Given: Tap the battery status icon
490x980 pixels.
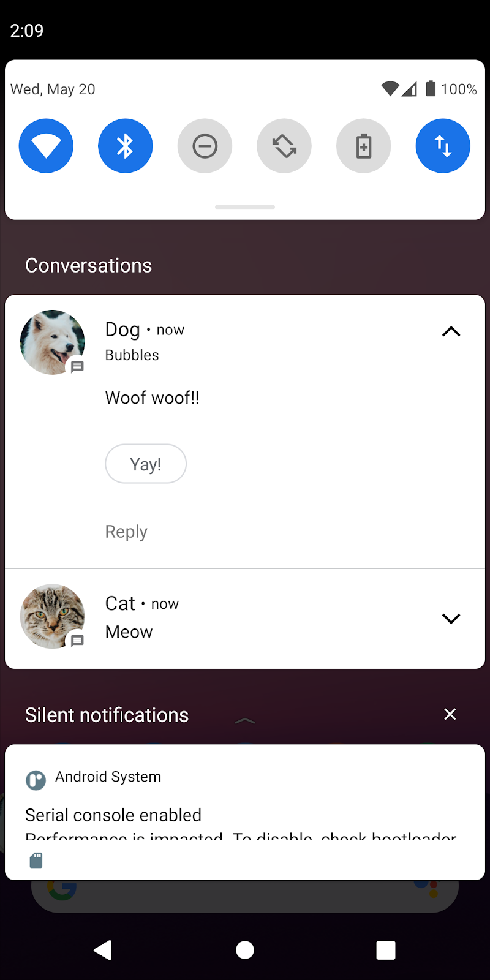Looking at the screenshot, I should (431, 89).
